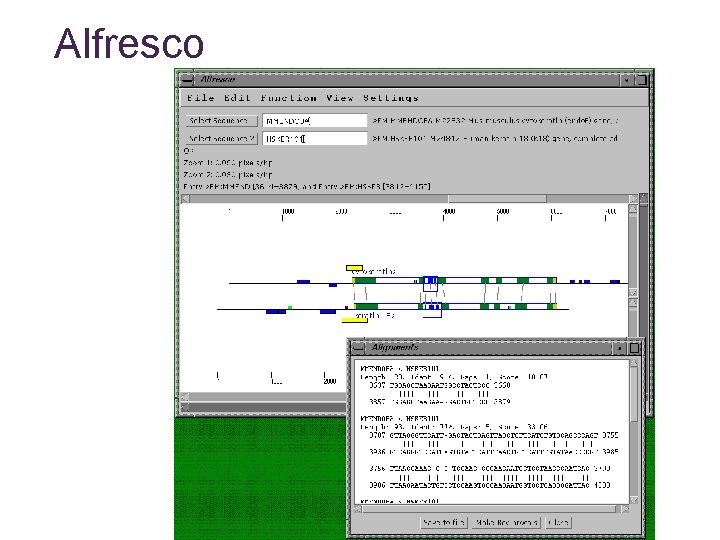Click the first Select Sequence button
This screenshot has width=720, height=540.
[222, 121]
